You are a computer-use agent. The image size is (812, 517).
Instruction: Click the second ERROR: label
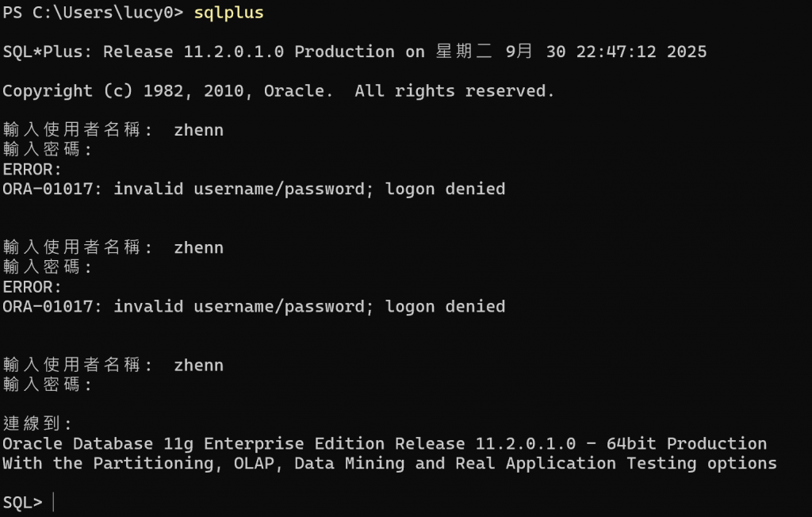[32, 287]
